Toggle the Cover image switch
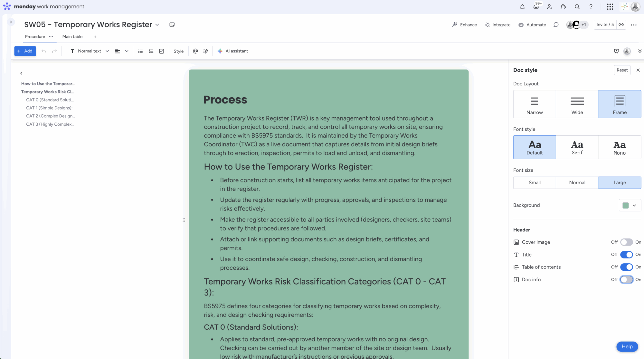 626,242
